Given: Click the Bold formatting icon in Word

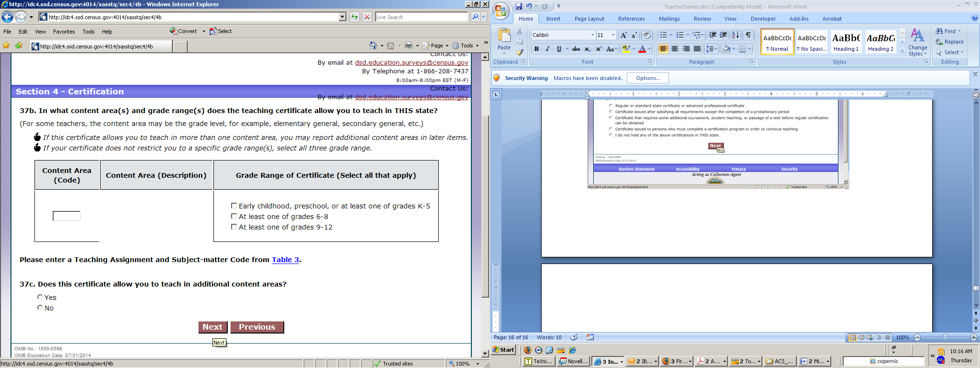Looking at the screenshot, I should (536, 49).
